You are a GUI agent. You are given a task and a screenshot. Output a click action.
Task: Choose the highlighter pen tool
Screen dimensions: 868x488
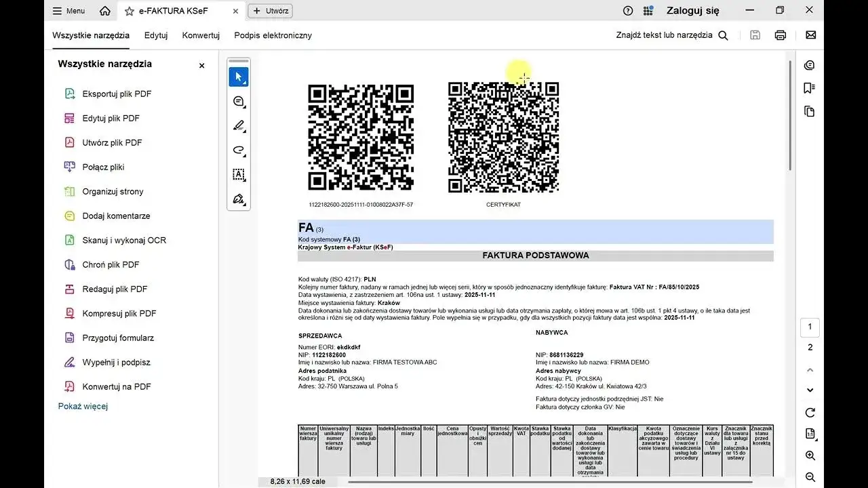tap(239, 126)
